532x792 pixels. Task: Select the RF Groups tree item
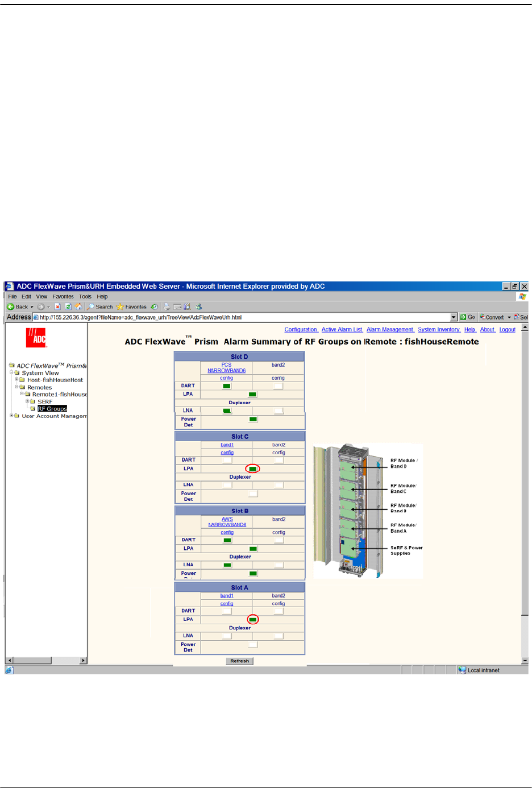52,409
